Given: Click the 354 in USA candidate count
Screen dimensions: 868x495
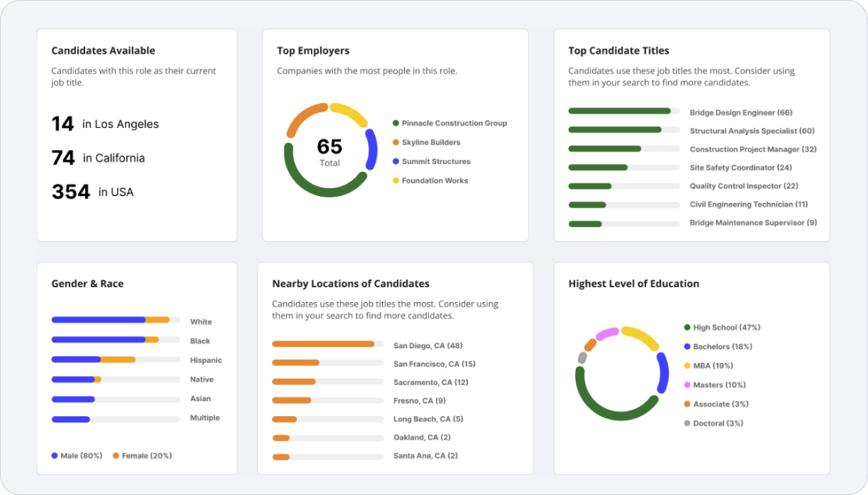Looking at the screenshot, I should pos(92,192).
